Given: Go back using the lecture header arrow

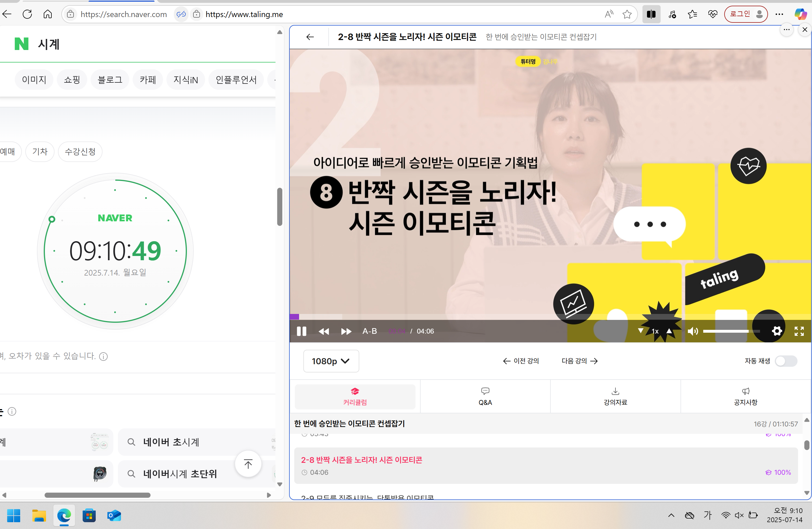Looking at the screenshot, I should (310, 37).
